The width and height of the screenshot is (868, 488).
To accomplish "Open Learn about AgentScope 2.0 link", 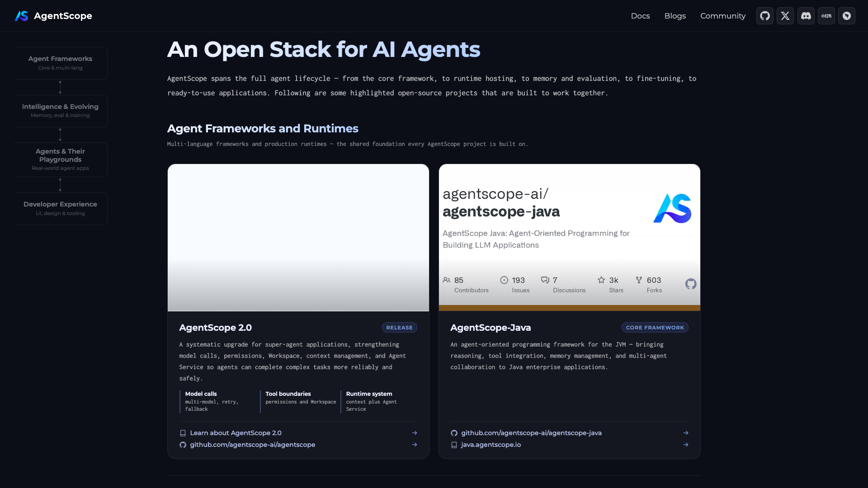I will point(298,433).
